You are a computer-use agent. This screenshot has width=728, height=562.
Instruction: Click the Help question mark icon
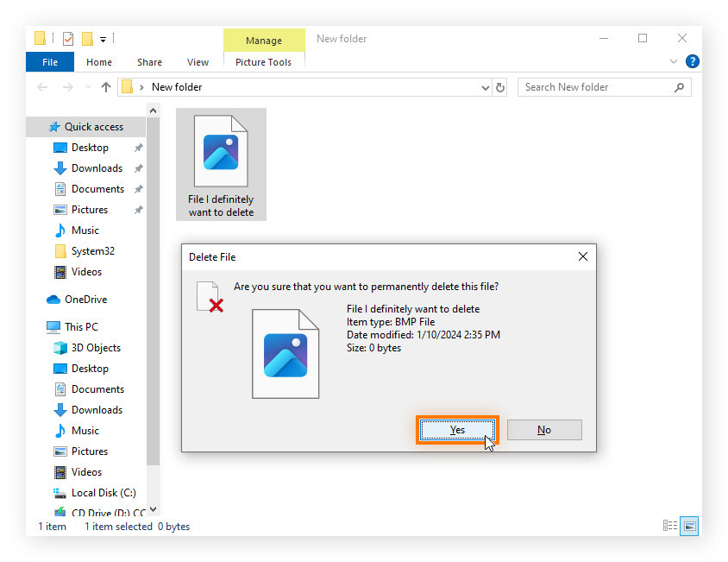click(693, 61)
